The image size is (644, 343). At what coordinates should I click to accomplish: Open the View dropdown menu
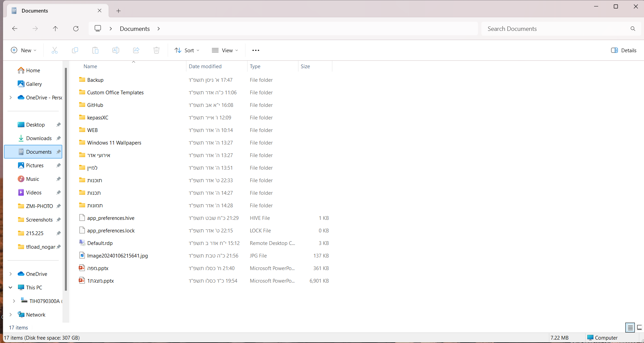point(225,50)
